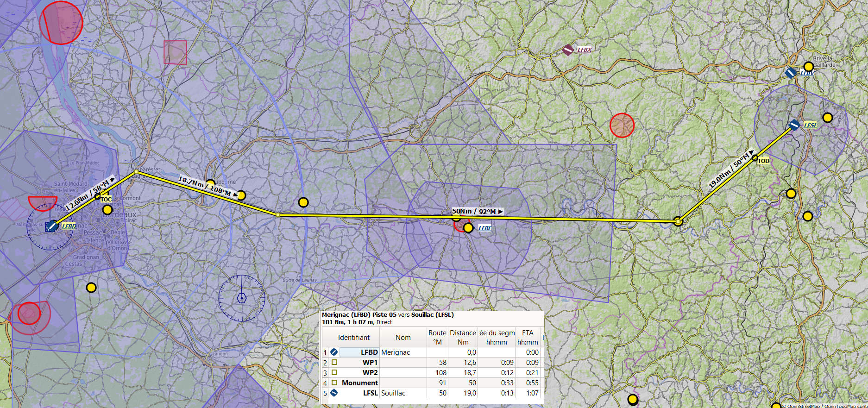Click the yellow airfield dot east of LFSL
868x408 pixels.
pyautogui.click(x=828, y=118)
